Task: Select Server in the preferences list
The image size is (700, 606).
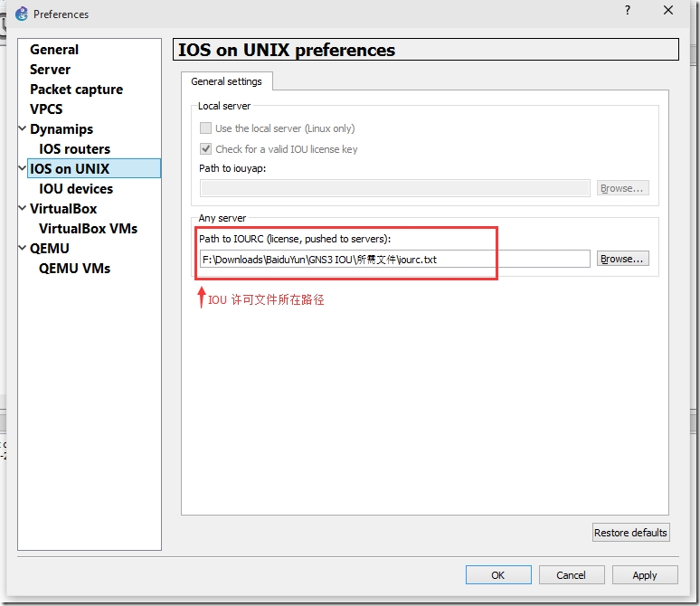Action: (50, 70)
